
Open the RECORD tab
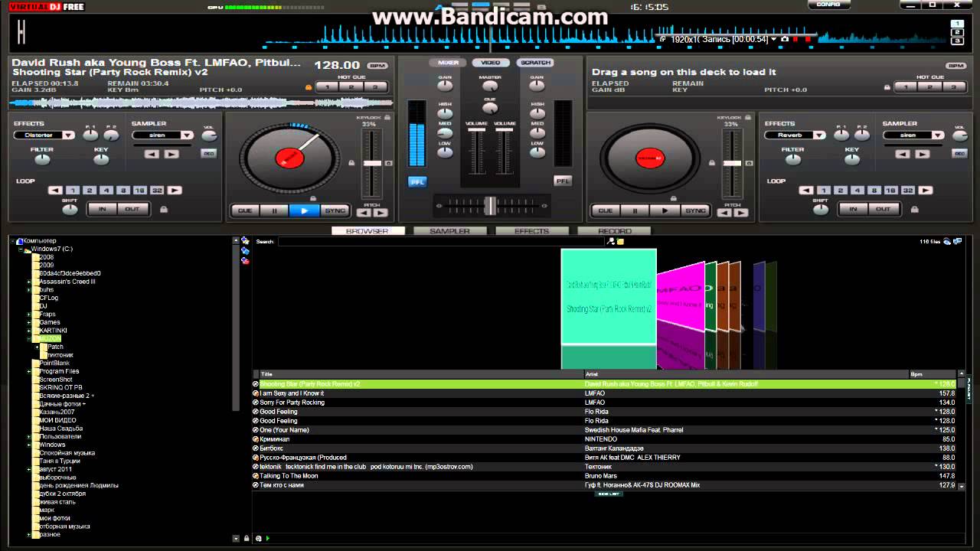click(614, 230)
